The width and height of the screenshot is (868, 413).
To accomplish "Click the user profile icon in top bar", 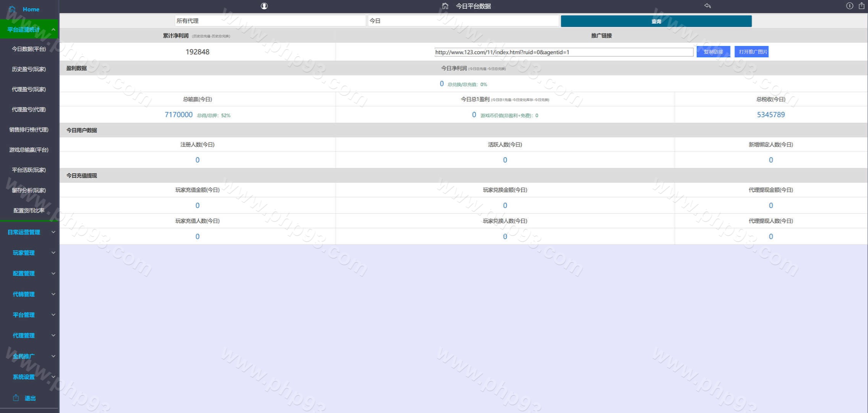I will [264, 6].
